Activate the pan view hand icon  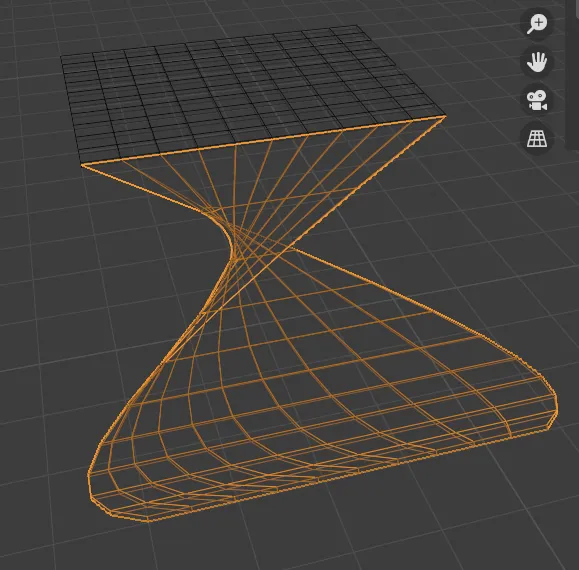[537, 62]
